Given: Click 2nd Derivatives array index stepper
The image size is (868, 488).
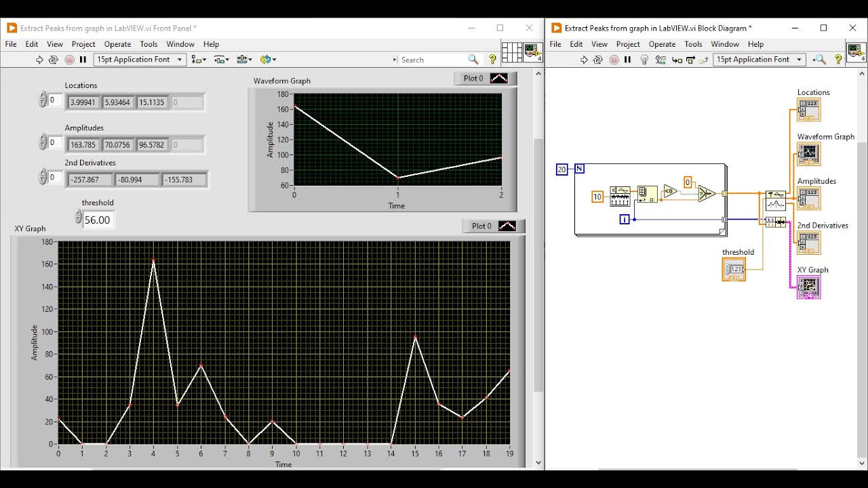Looking at the screenshot, I should 43,177.
